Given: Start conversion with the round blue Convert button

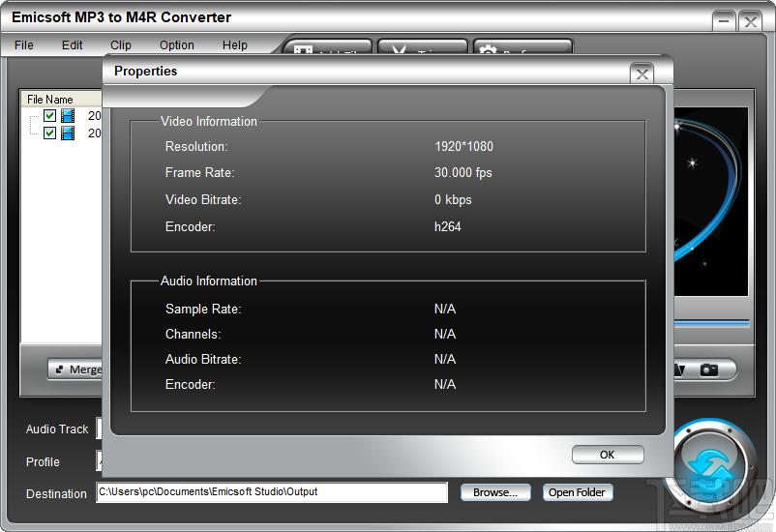Looking at the screenshot, I should (x=713, y=466).
